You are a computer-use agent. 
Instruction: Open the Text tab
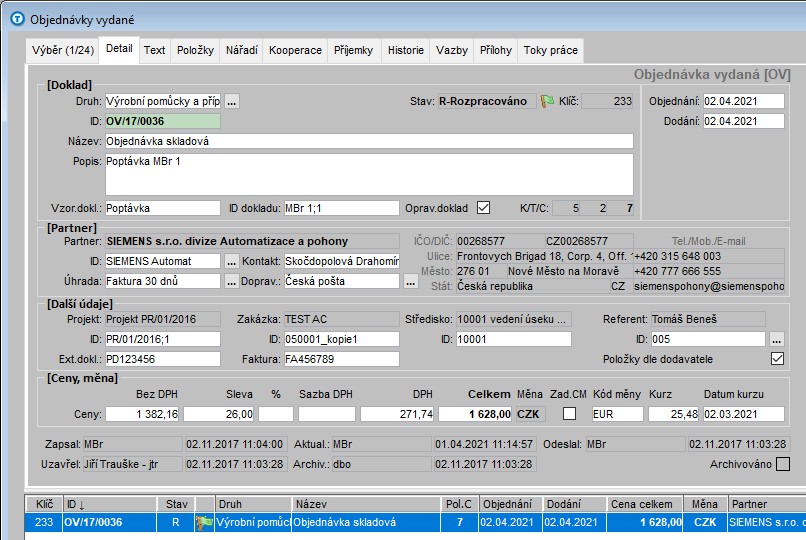154,50
